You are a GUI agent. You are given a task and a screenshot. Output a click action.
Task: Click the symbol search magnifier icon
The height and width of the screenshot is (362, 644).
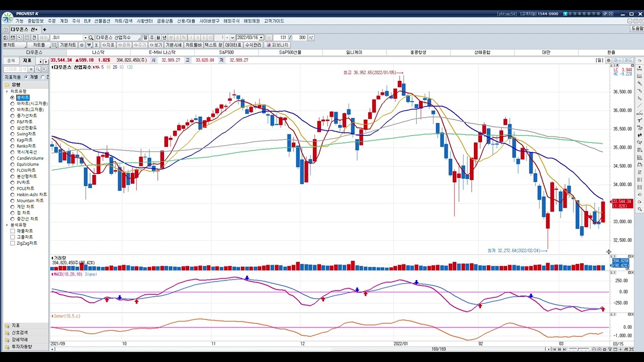[91, 38]
